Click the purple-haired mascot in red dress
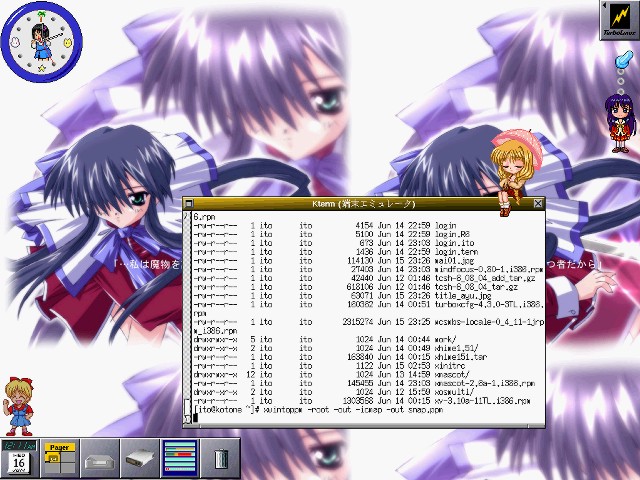Image resolution: width=640 pixels, height=480 pixels. 620,124
